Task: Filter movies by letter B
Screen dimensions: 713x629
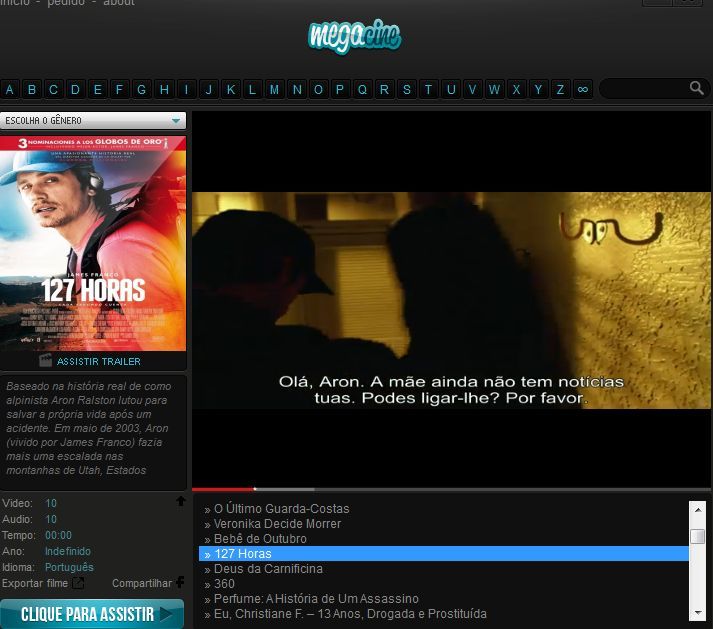Action: pyautogui.click(x=32, y=89)
